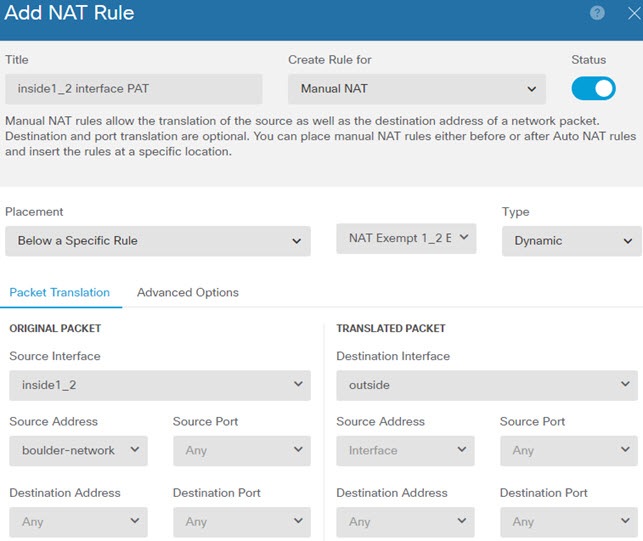Open Source Interface inside1_2 dropdown
Screen dimensions: 643x541
pos(160,385)
